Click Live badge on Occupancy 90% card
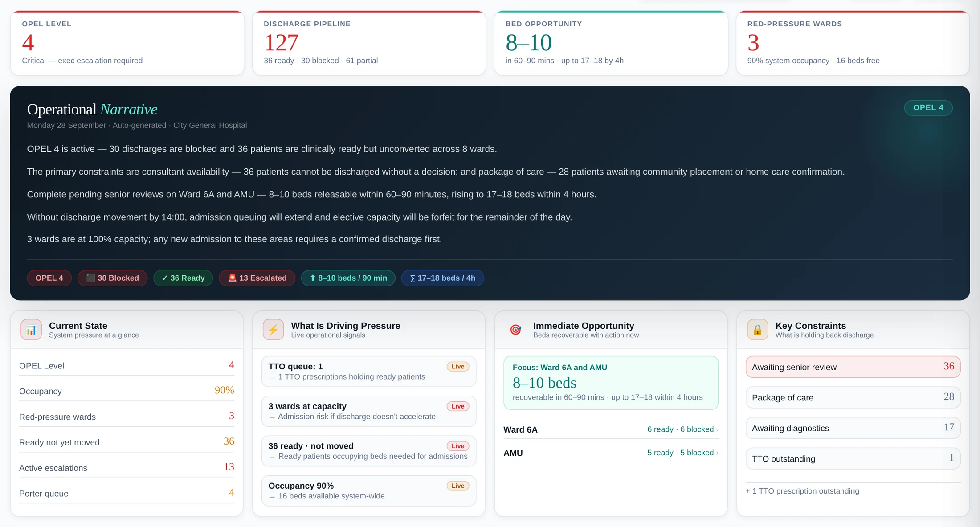Image resolution: width=980 pixels, height=527 pixels. pos(458,486)
